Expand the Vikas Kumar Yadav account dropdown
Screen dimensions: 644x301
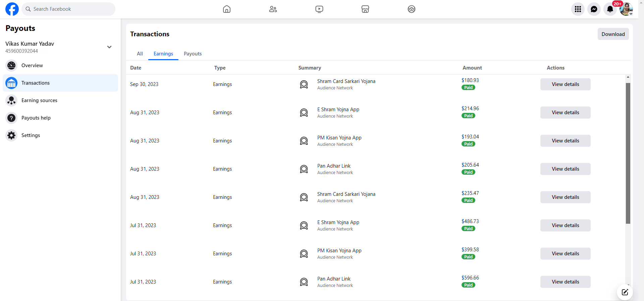click(x=109, y=47)
